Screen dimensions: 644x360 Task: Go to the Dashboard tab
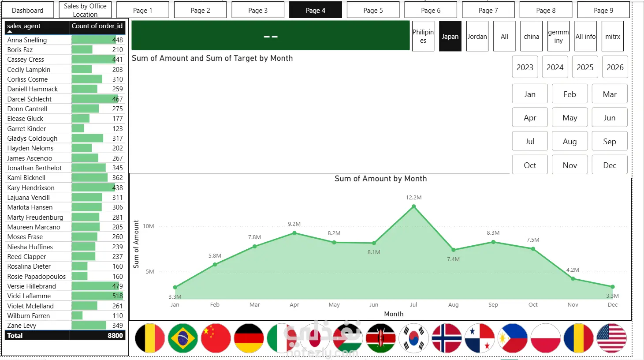coord(27,10)
